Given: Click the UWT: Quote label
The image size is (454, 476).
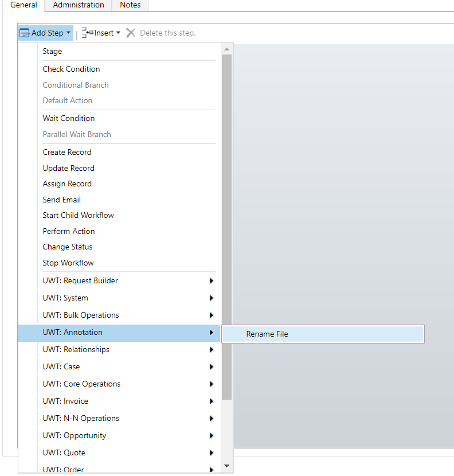Looking at the screenshot, I should (64, 453).
